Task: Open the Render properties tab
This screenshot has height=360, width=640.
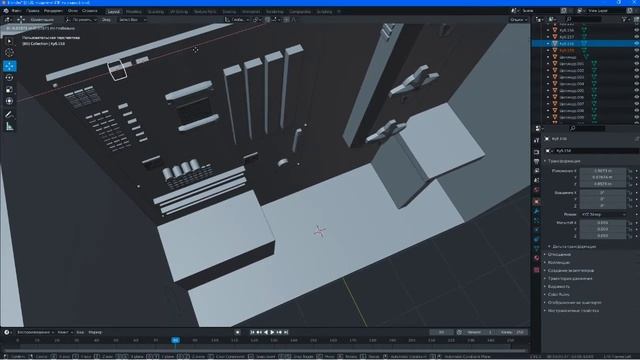Action: pyautogui.click(x=537, y=152)
